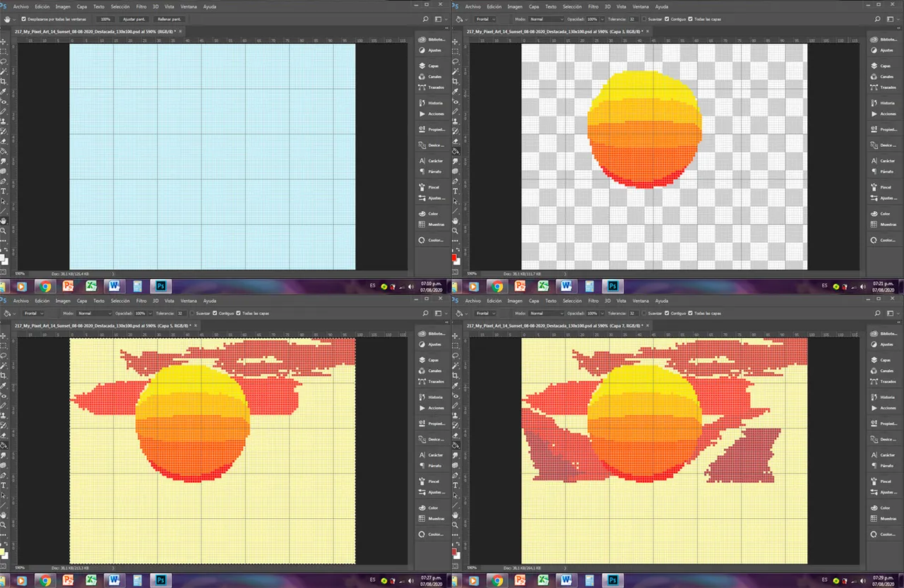Open the Capa menu in the Capa 3 window
Viewport: 904px width, 588px height.
point(535,6)
